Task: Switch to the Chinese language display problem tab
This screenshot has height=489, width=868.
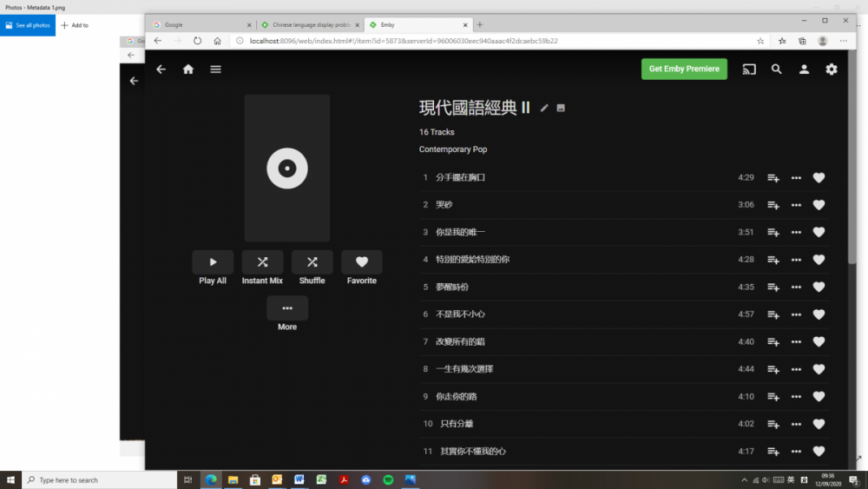Action: [311, 25]
